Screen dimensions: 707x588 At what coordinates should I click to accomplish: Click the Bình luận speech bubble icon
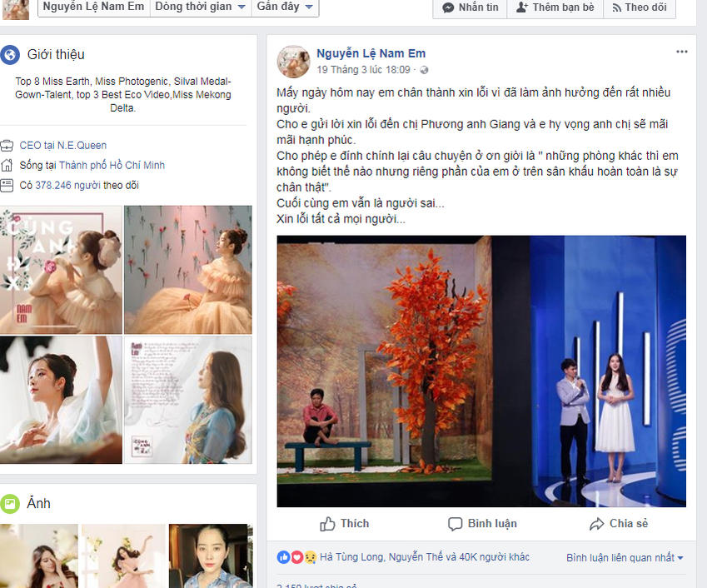pos(455,524)
